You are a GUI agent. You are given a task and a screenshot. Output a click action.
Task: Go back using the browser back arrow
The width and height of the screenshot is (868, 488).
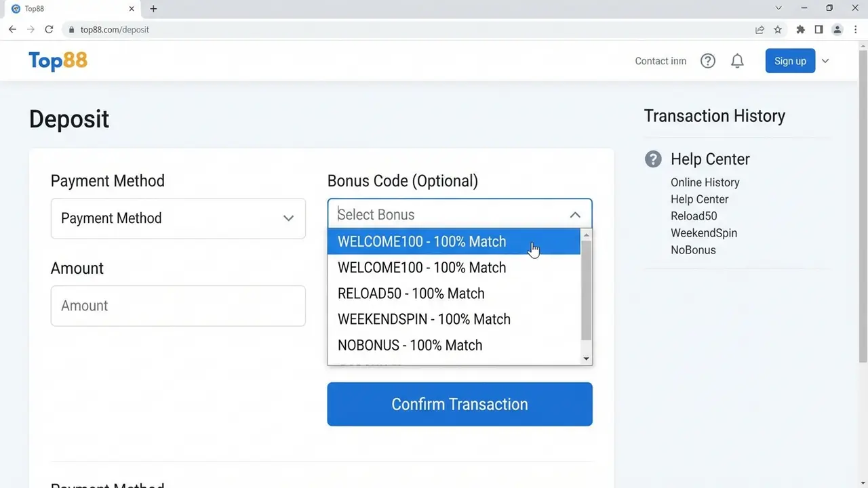coord(12,30)
